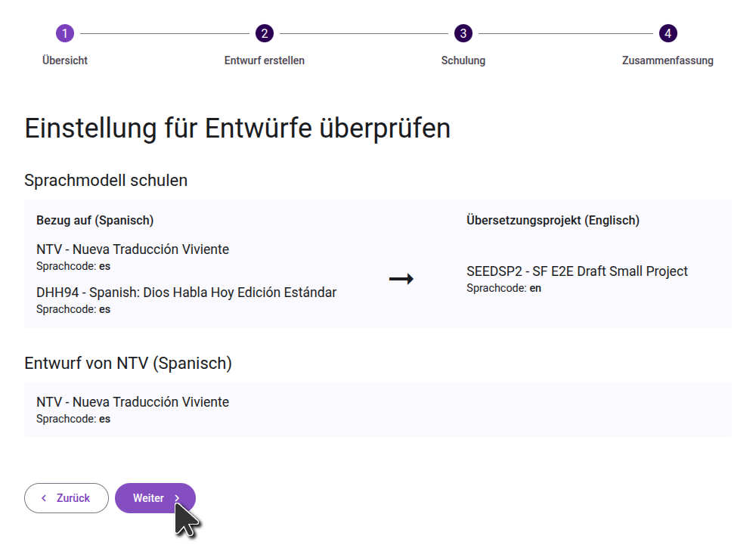Click the Sprachmodell schulen section heading

click(x=106, y=180)
